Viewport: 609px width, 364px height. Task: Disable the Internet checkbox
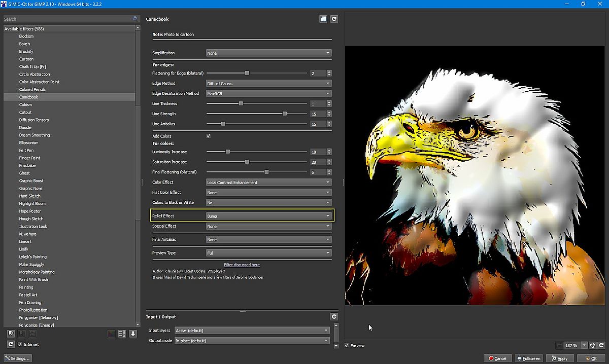(x=20, y=344)
